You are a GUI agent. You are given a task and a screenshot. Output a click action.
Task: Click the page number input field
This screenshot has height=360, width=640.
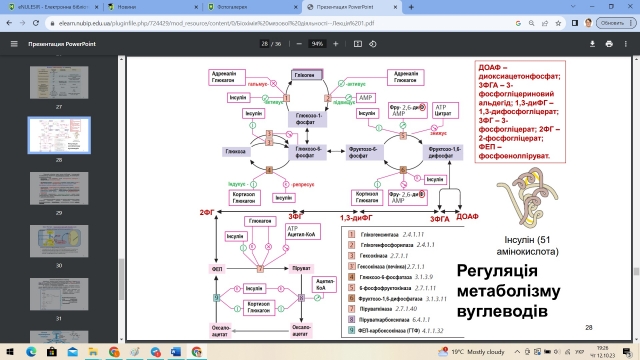coord(264,44)
